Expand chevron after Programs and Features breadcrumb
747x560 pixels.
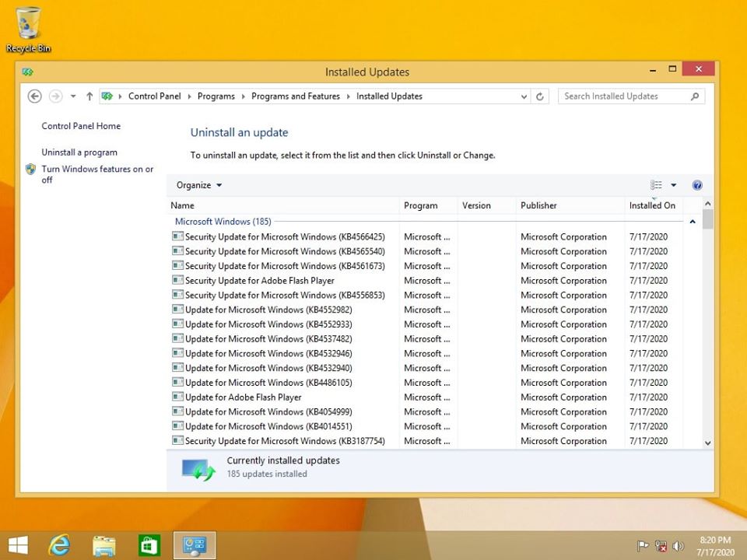349,96
